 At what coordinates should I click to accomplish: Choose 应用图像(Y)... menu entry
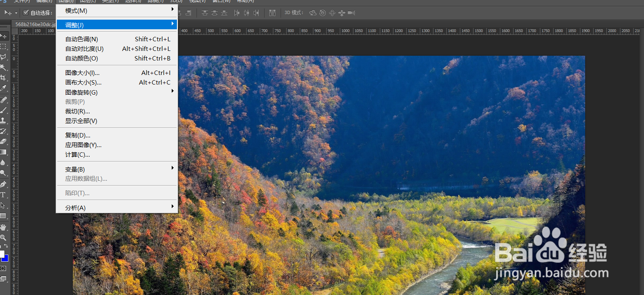pyautogui.click(x=117, y=145)
